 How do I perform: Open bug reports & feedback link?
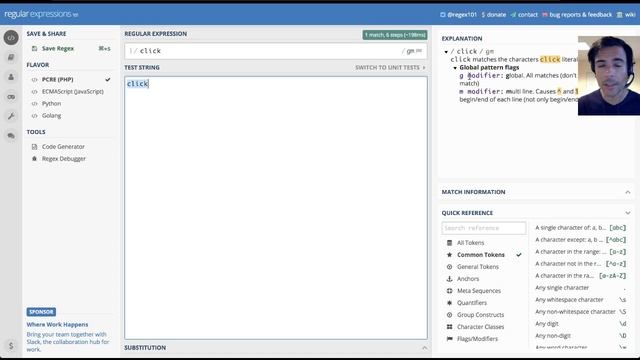[577, 15]
